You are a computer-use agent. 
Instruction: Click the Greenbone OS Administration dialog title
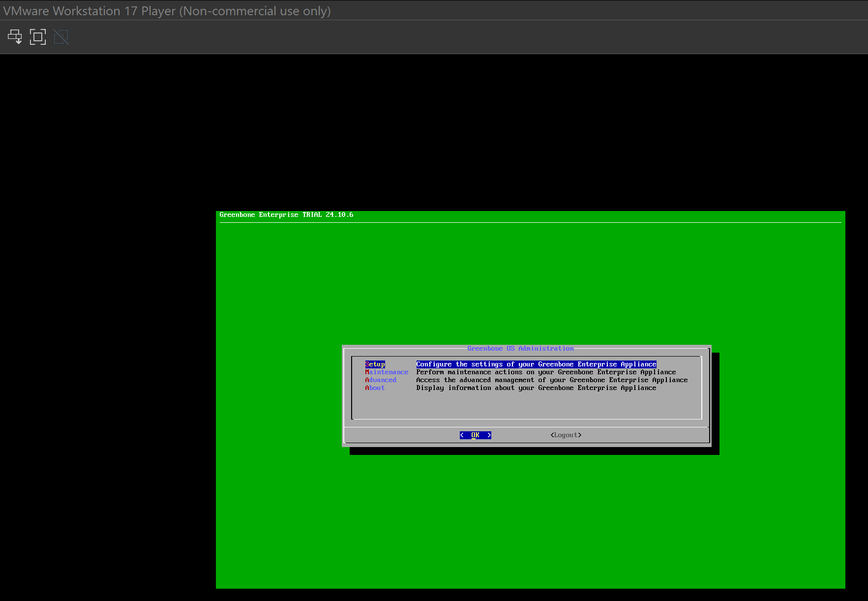tap(521, 348)
